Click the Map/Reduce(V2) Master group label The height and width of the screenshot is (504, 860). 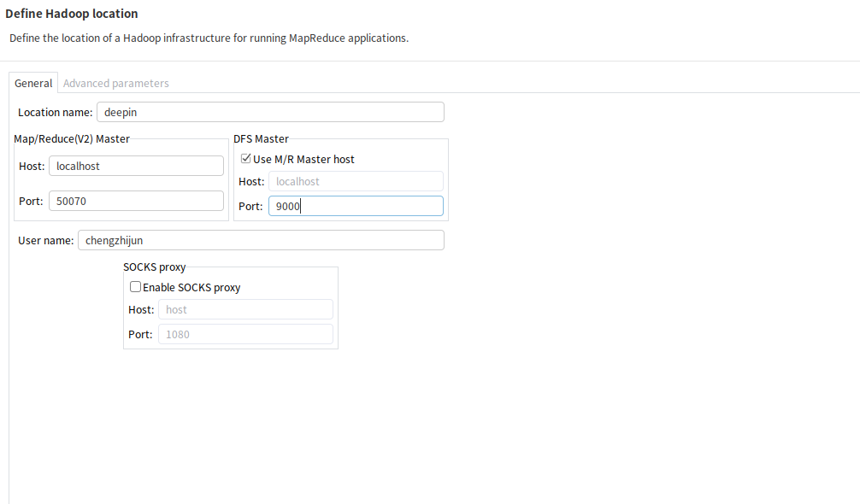click(72, 139)
